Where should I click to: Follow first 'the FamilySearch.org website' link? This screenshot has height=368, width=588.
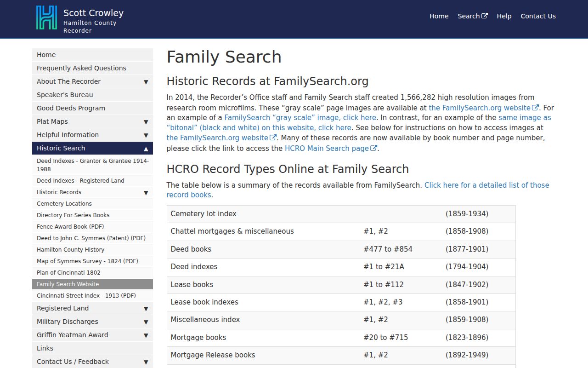(x=484, y=108)
